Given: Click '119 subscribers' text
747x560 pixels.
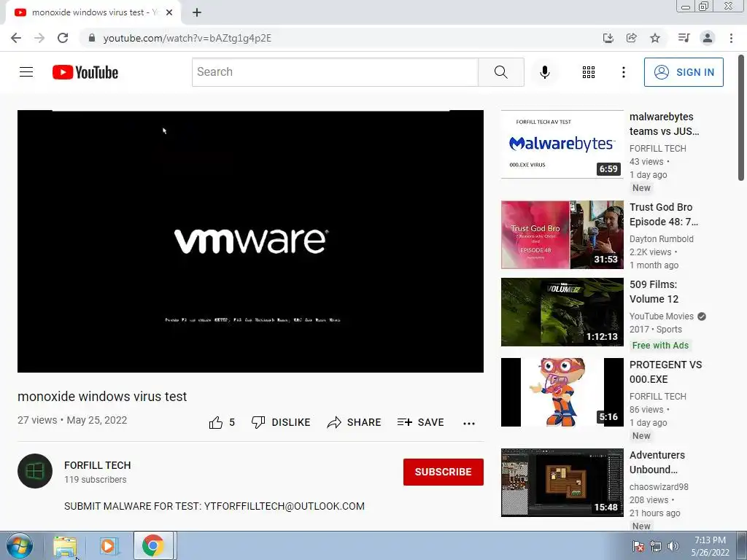Looking at the screenshot, I should (x=96, y=480).
